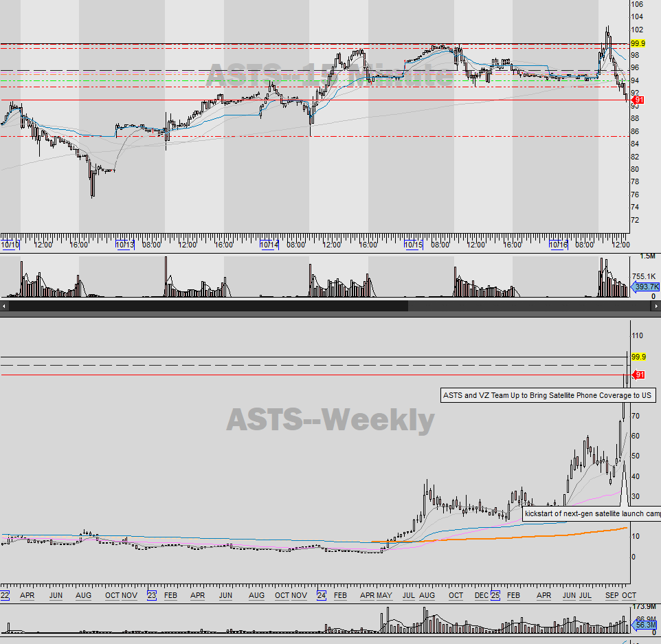Click the 10/16 date marker on time axis
This screenshot has width=661, height=644.
click(x=558, y=245)
